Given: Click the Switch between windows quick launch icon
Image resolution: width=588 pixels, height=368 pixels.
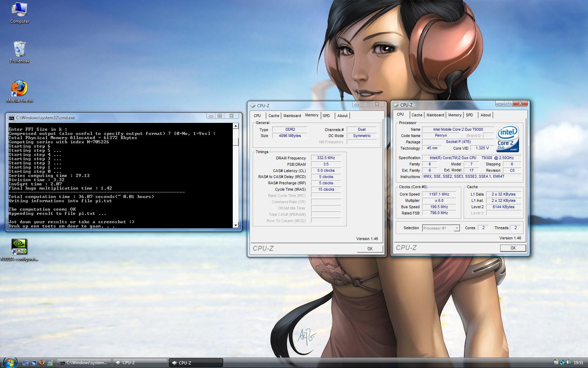Looking at the screenshot, I should (x=34, y=363).
